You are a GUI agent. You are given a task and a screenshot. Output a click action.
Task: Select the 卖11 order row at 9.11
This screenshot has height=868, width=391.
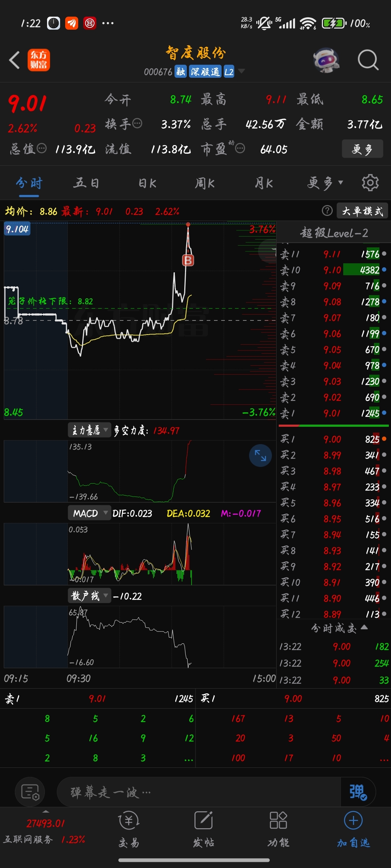[333, 254]
